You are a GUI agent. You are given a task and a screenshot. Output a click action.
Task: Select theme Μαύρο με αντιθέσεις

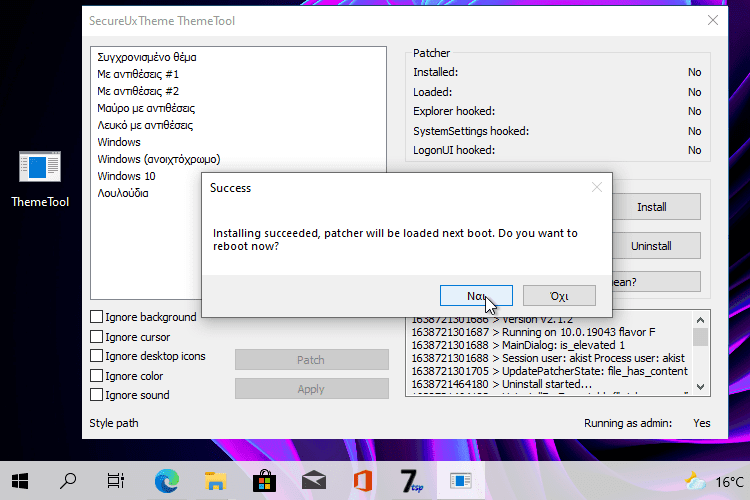pyautogui.click(x=146, y=108)
